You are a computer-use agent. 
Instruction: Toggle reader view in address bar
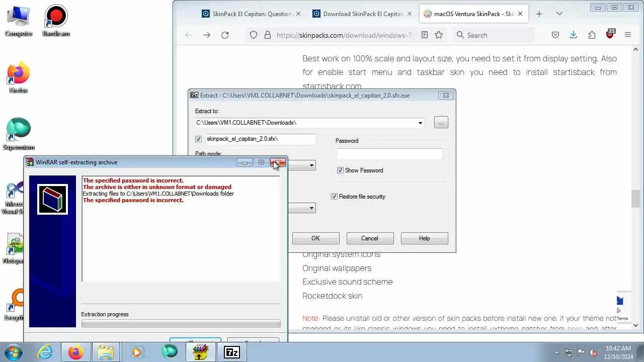click(x=425, y=35)
